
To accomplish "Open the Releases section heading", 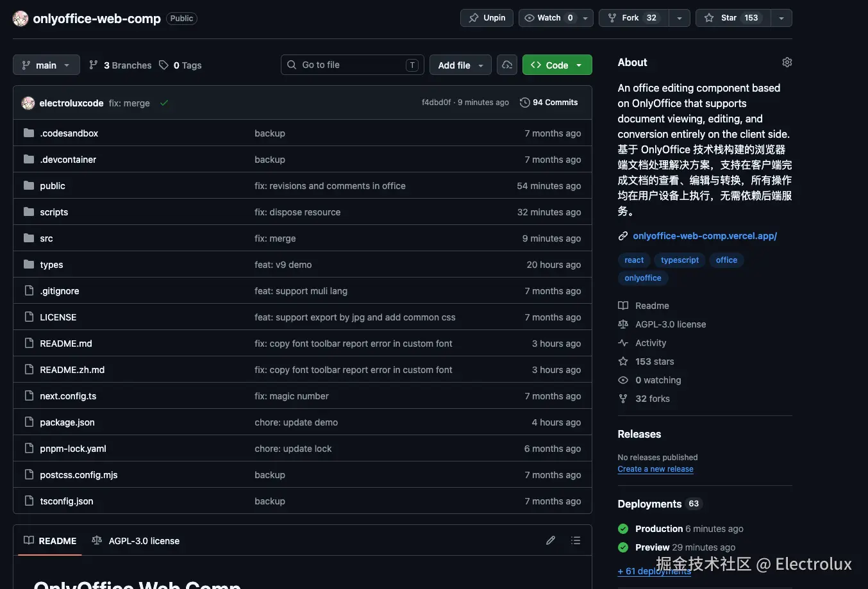I will click(639, 434).
